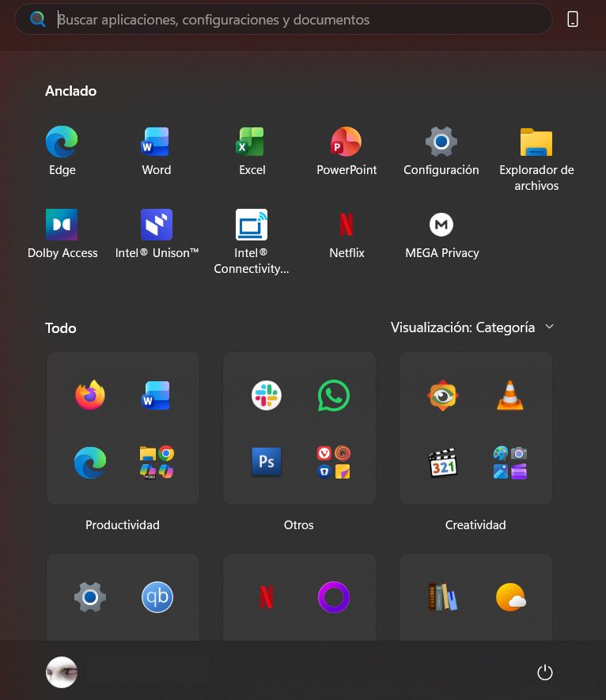Click the Otros category label
Image resolution: width=606 pixels, height=700 pixels.
click(299, 524)
